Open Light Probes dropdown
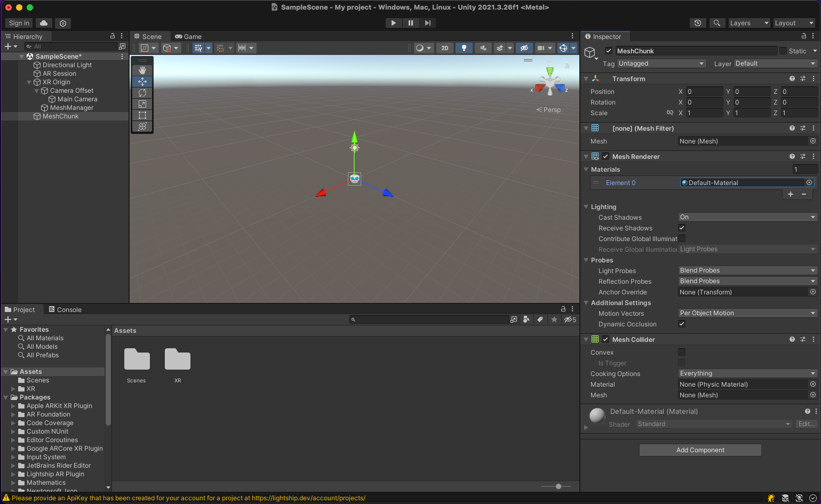The image size is (821, 504). 747,270
